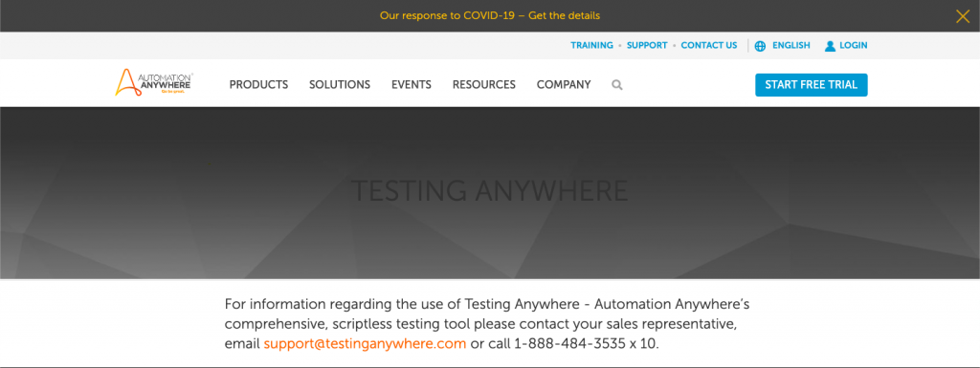
Task: Open the Support link
Action: click(647, 46)
